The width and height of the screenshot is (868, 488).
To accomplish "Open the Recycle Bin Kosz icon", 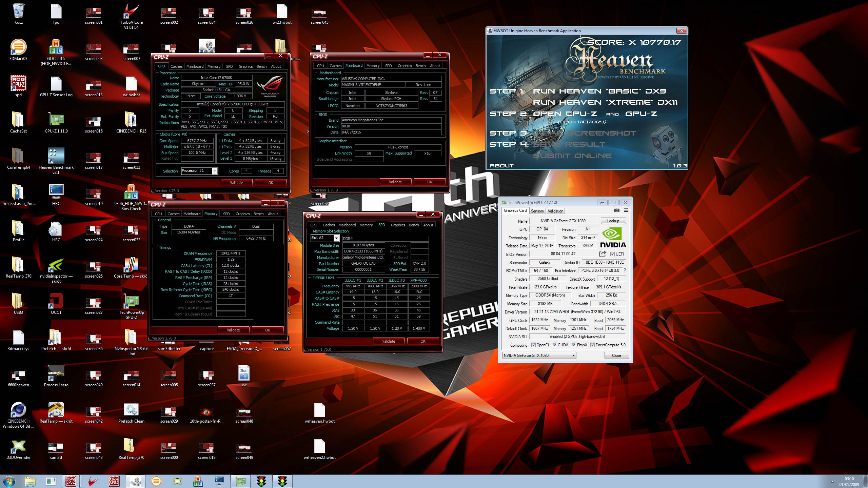I will point(18,14).
